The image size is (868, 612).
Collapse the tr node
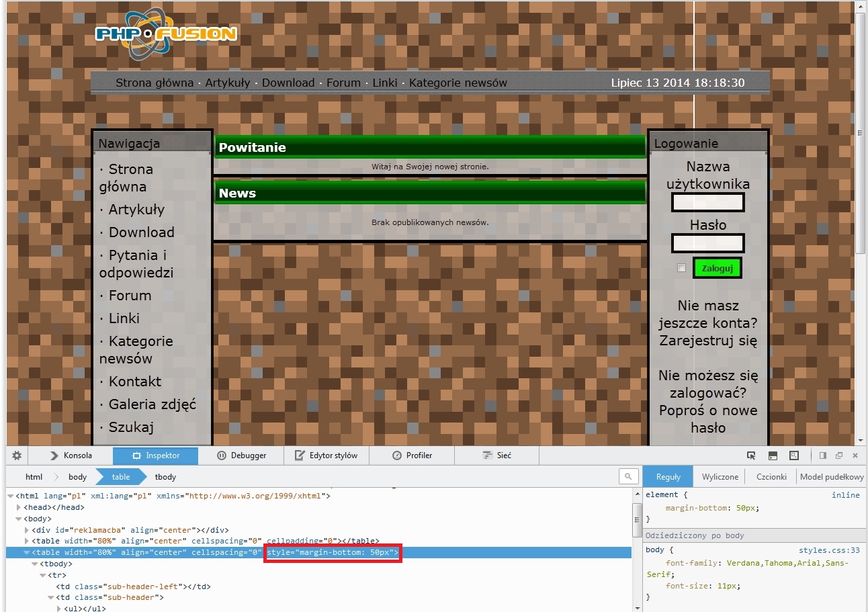coord(42,576)
